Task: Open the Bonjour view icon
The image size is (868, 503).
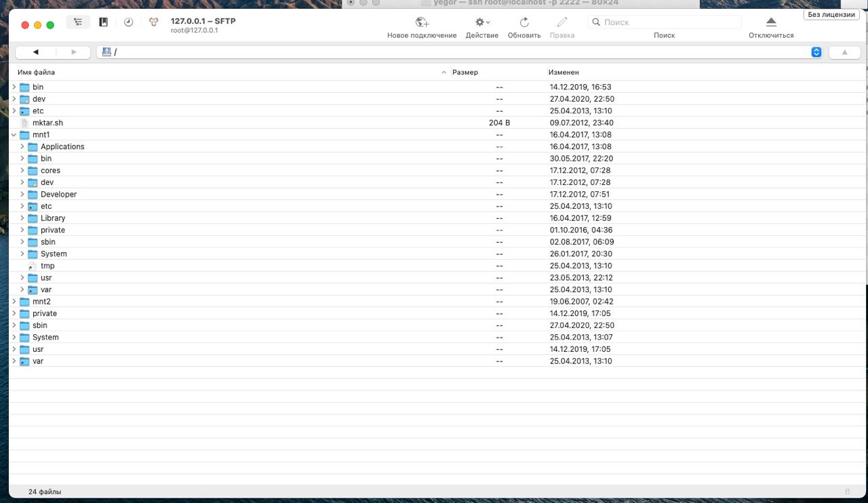Action: click(154, 22)
